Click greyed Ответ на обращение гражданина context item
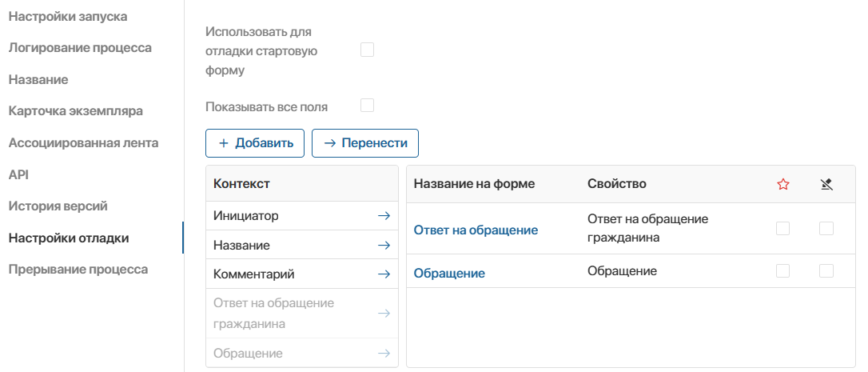Screen dimensions: 868x372 (x=301, y=314)
